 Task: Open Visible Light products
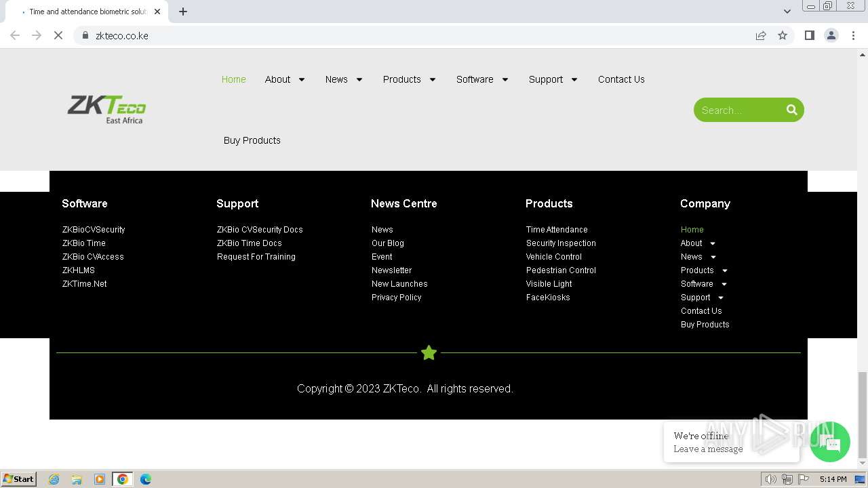pos(549,284)
